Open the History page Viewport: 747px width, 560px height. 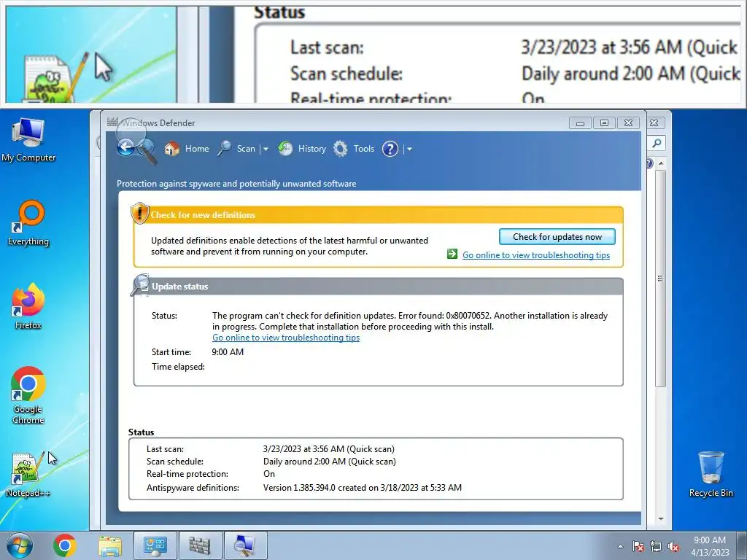[302, 149]
